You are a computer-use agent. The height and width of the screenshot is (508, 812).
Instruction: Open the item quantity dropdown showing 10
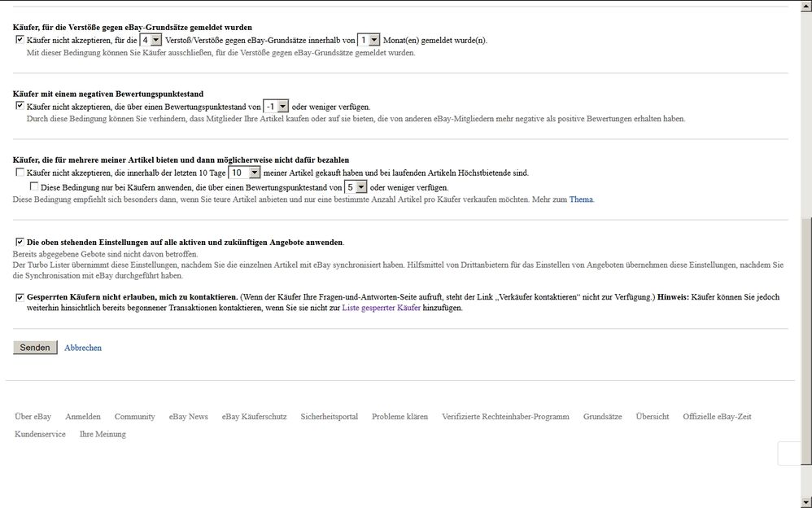click(x=244, y=173)
